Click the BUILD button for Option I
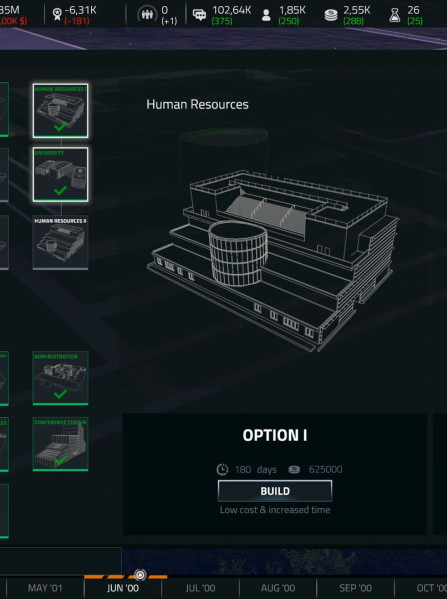Viewport: 447px width, 599px height. click(x=275, y=491)
